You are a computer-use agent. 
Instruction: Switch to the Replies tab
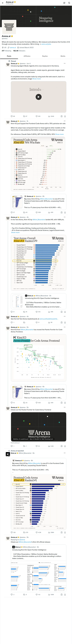[x=45, y=56]
